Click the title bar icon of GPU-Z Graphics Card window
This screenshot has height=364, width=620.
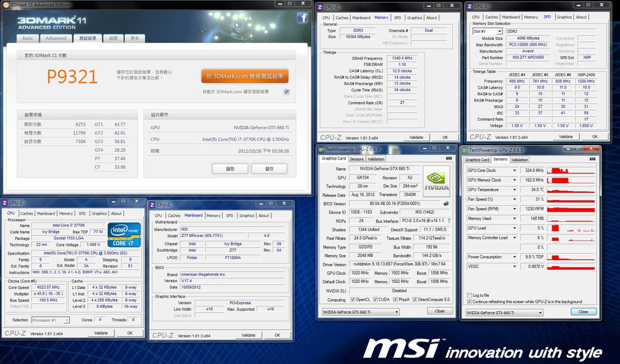coord(321,149)
